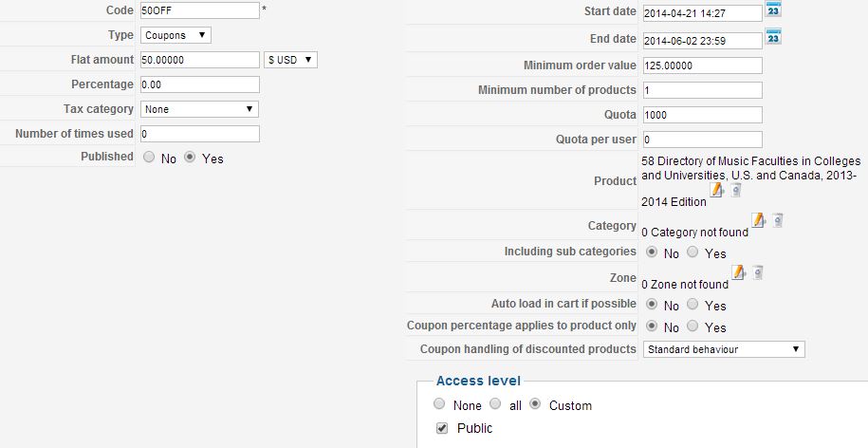Image resolution: width=868 pixels, height=448 pixels.
Task: Click the Minimum order value field
Action: pos(702,65)
